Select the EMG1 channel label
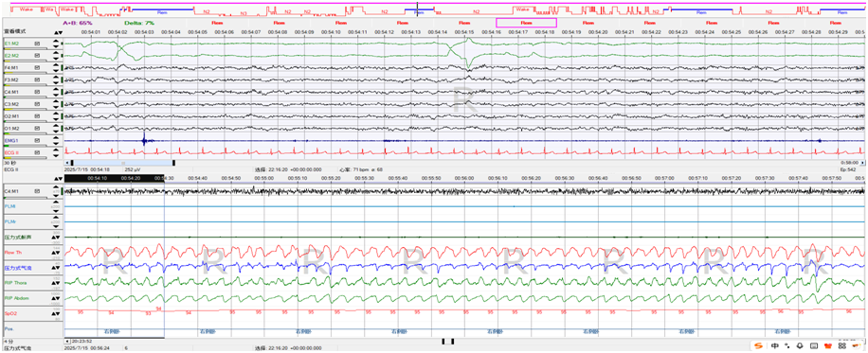 point(11,140)
